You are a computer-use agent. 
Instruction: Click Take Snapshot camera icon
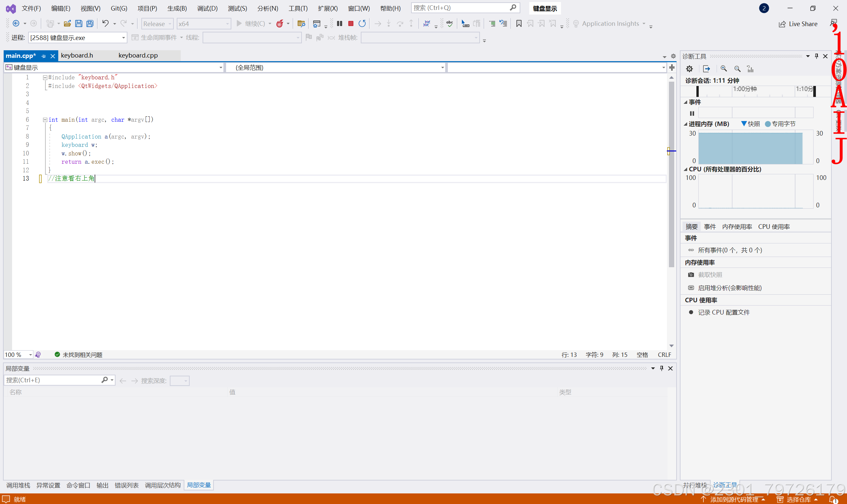[x=691, y=275]
